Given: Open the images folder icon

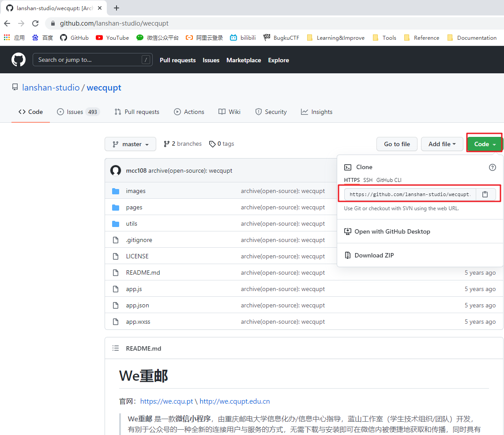Looking at the screenshot, I should tap(116, 191).
